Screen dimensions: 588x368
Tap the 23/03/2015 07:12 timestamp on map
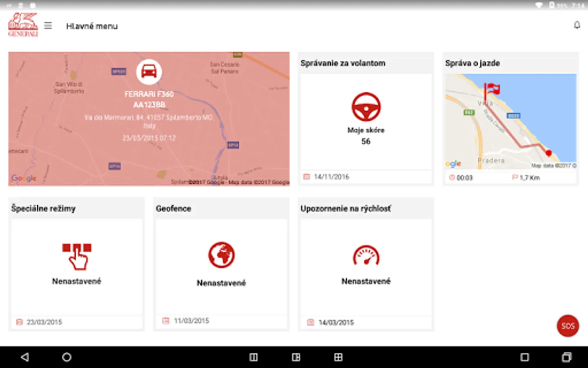149,138
